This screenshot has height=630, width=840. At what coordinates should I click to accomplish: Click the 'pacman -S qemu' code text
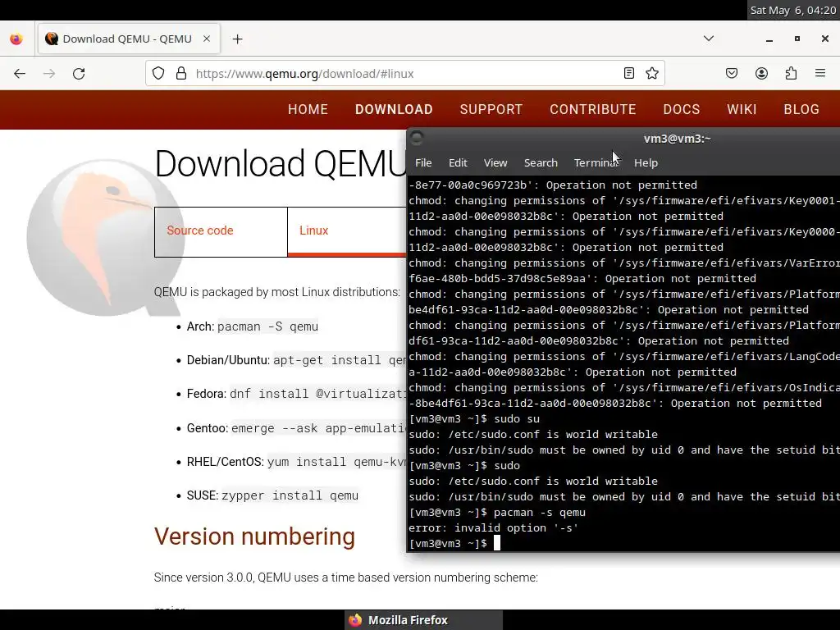pos(268,326)
